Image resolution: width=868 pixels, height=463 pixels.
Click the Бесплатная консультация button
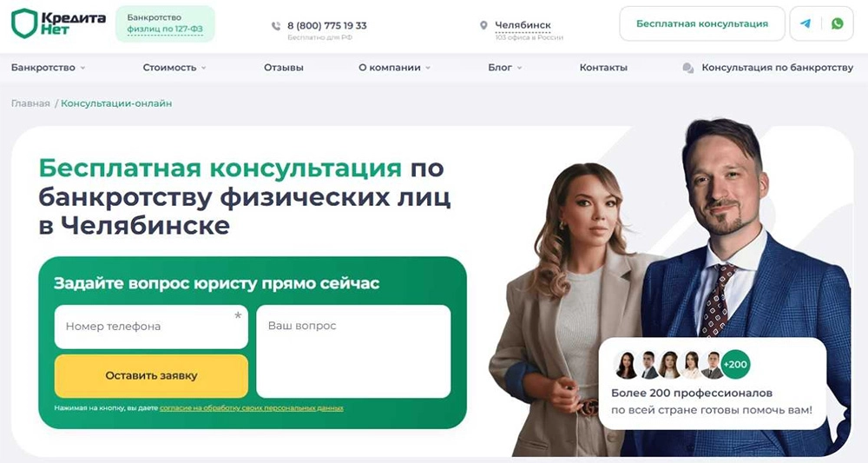point(702,23)
